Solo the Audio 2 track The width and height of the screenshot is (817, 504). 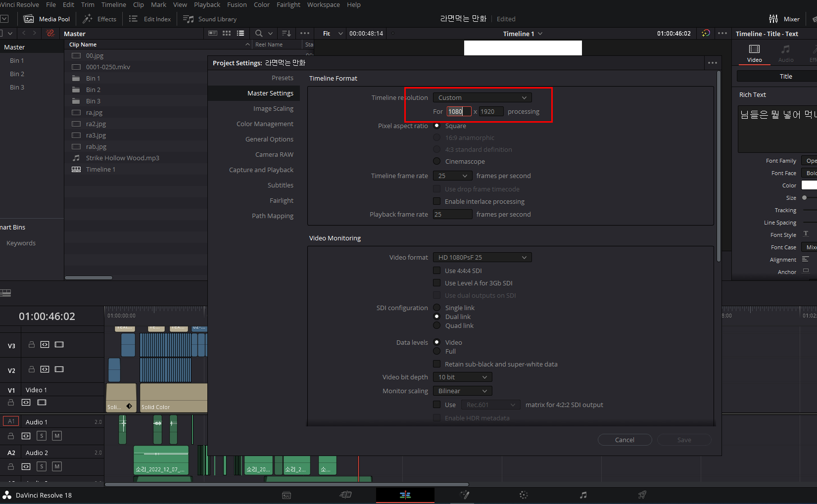point(42,466)
